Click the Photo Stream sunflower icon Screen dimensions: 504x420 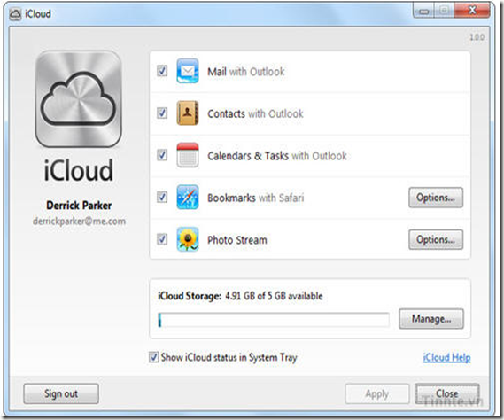pos(188,239)
